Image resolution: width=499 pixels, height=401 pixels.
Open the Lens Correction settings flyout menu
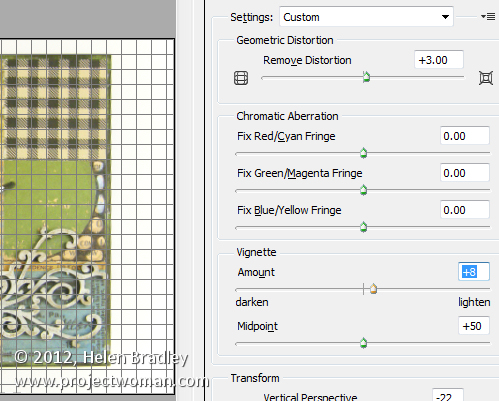(488, 16)
